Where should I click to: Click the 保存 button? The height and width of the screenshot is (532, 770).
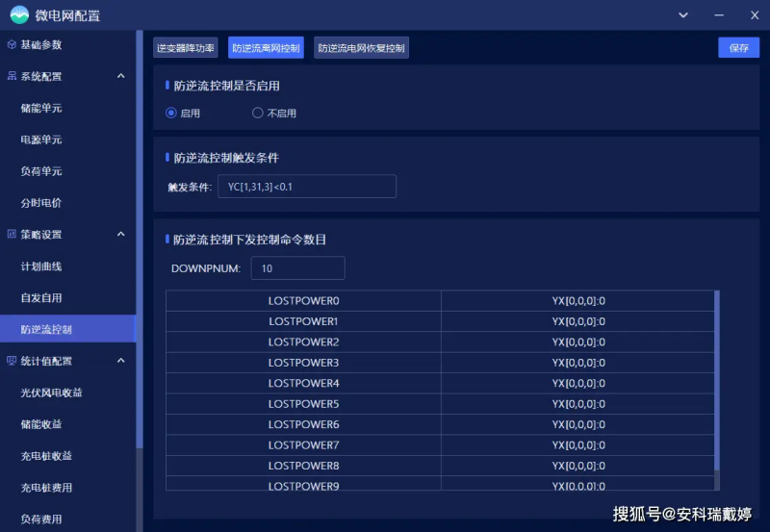(738, 48)
